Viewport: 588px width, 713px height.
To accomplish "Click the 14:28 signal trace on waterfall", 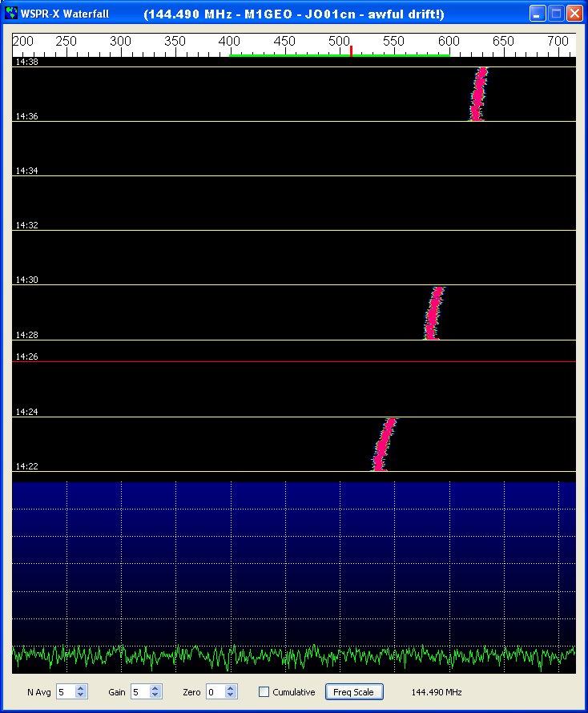I will tap(433, 313).
